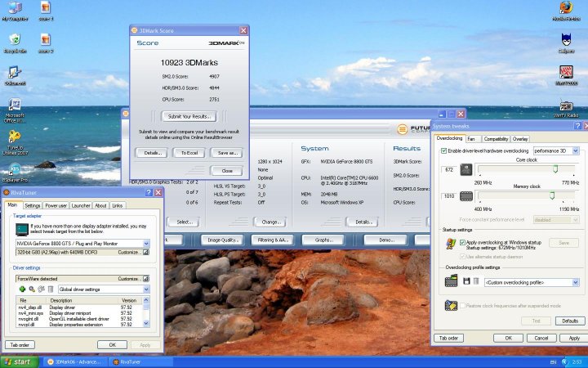Click Close button in 3DMark Score window
This screenshot has width=588, height=368.
[x=227, y=170]
